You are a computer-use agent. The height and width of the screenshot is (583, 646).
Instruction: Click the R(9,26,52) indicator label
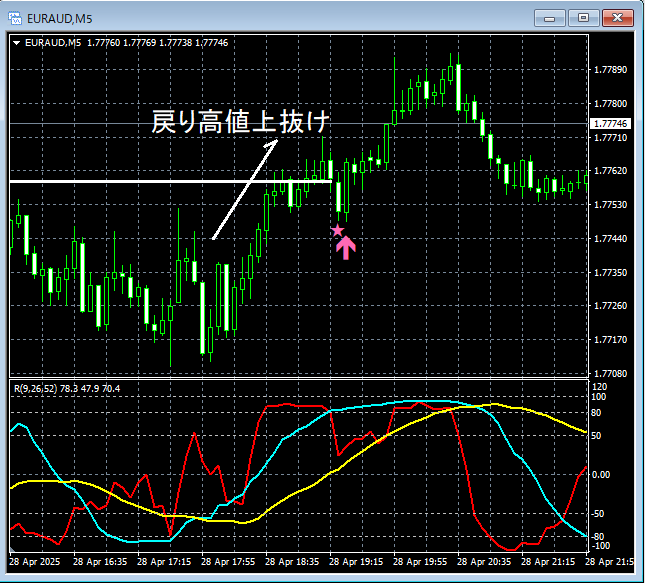(35, 389)
